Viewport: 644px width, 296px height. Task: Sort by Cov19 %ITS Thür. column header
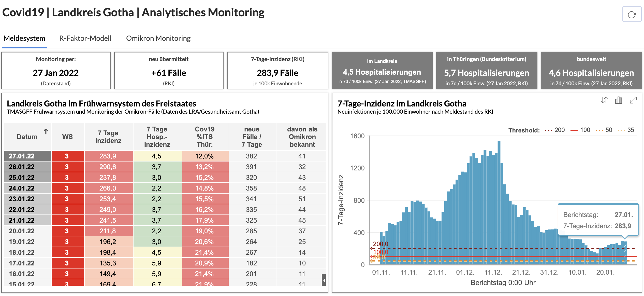tap(205, 137)
